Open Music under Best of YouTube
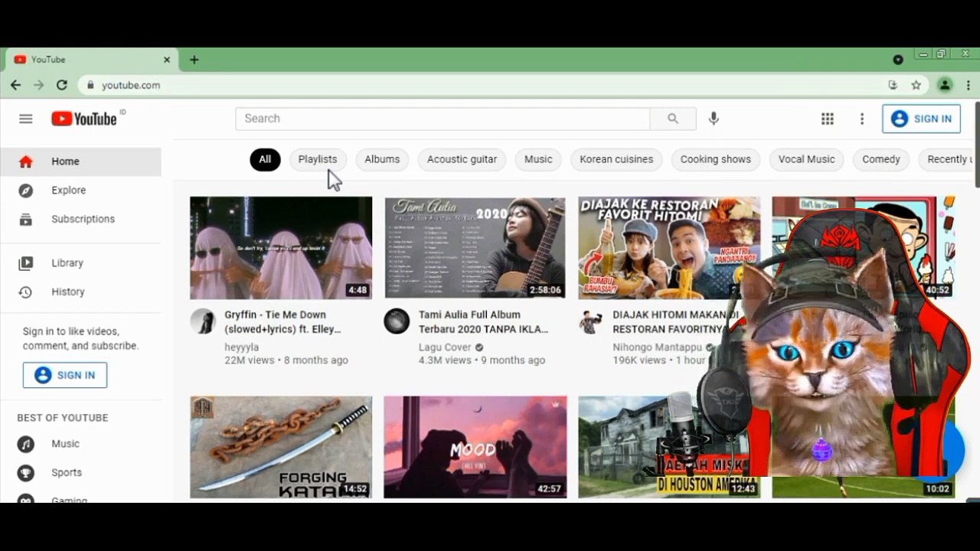The width and height of the screenshot is (980, 551). (81, 444)
